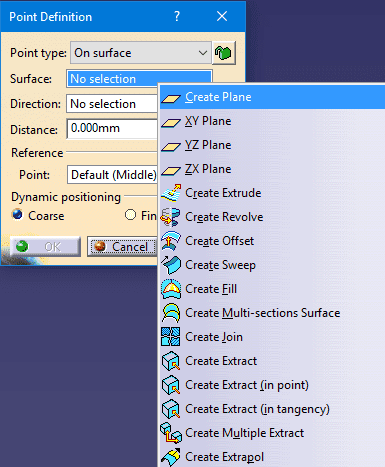This screenshot has height=467, width=385.
Task: Select Create Offset menu entry
Action: pyautogui.click(x=272, y=241)
